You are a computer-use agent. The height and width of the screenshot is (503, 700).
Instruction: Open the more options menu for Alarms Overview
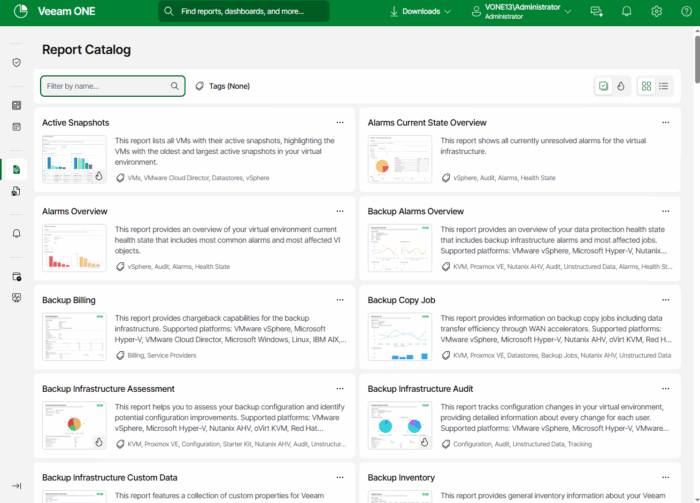pyautogui.click(x=340, y=211)
